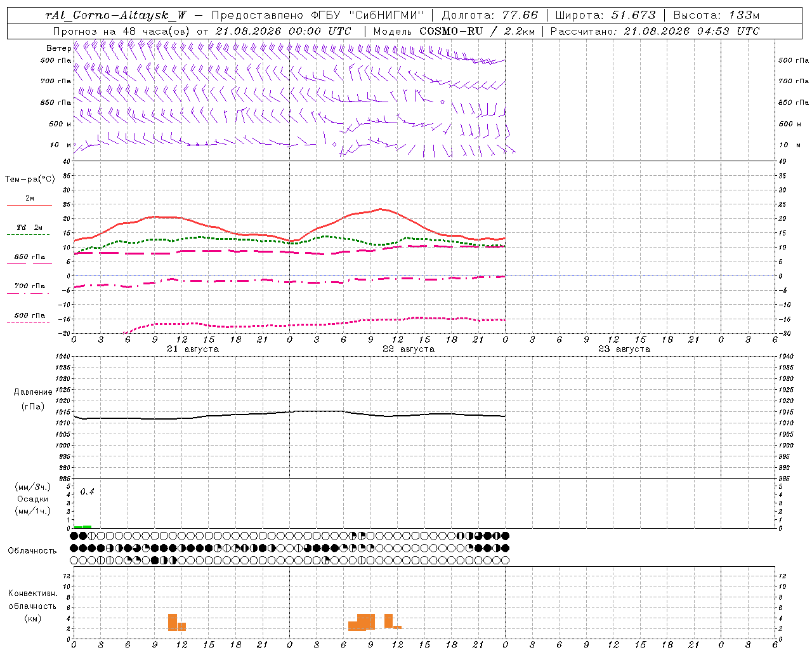Click the 500 гПа temperature legend entry
The height and width of the screenshot is (650, 812).
[29, 315]
